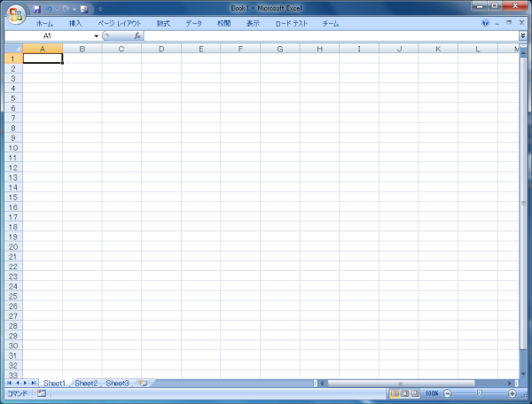The height and width of the screenshot is (404, 532).
Task: Click the Save icon in quick access toolbar
Action: click(x=36, y=9)
